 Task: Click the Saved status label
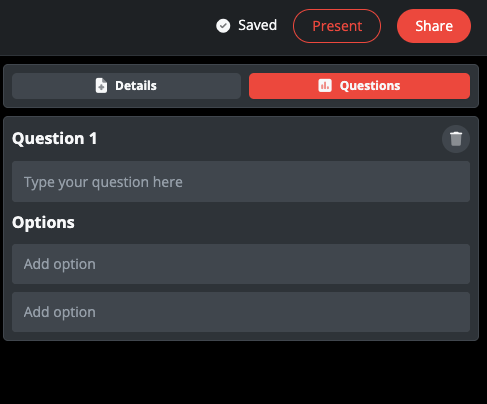257,25
